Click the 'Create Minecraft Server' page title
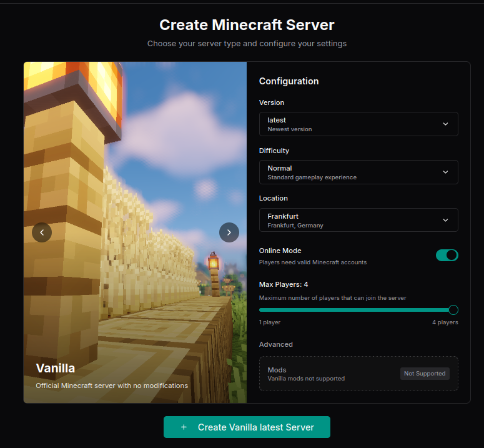The image size is (484, 448). pyautogui.click(x=247, y=25)
